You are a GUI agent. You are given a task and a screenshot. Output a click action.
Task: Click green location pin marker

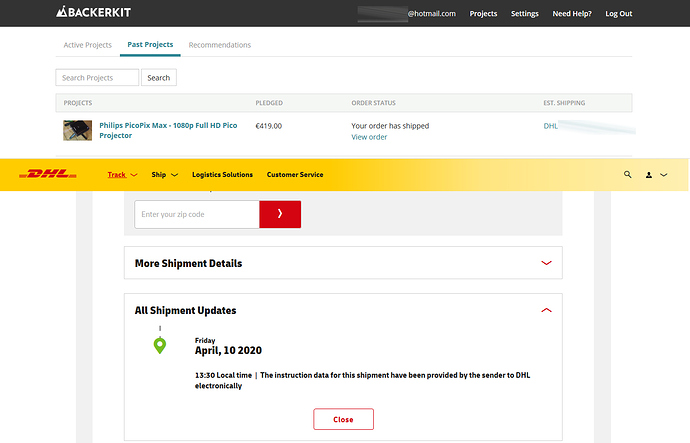(160, 345)
